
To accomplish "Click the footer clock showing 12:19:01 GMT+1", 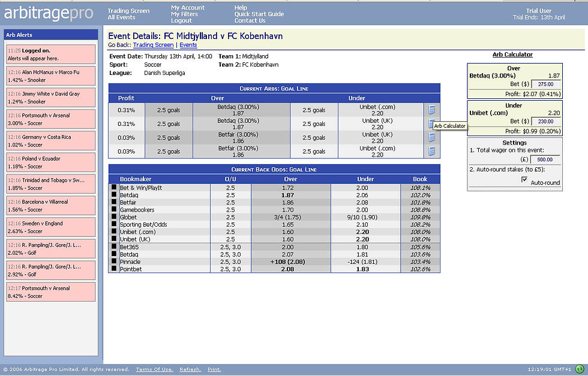I will click(x=549, y=369).
